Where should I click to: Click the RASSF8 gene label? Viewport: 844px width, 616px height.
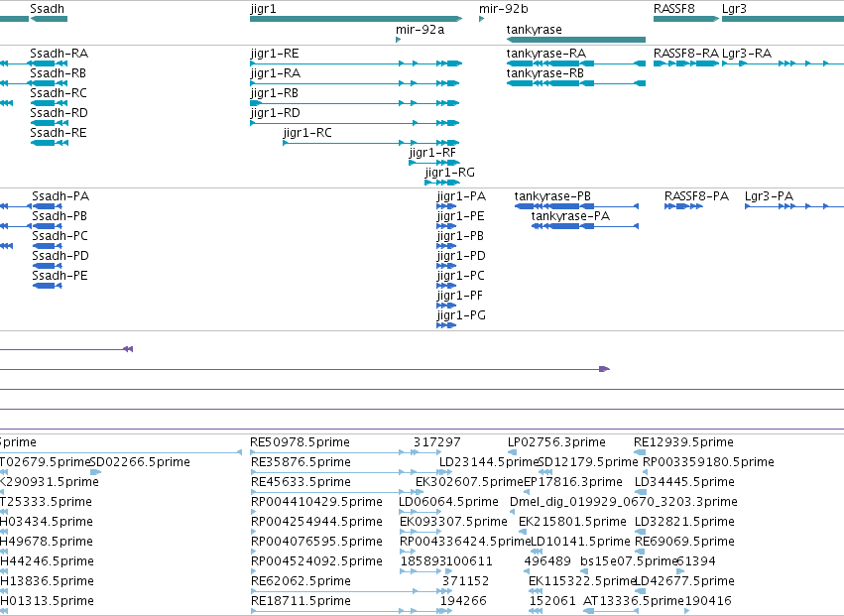(x=673, y=9)
